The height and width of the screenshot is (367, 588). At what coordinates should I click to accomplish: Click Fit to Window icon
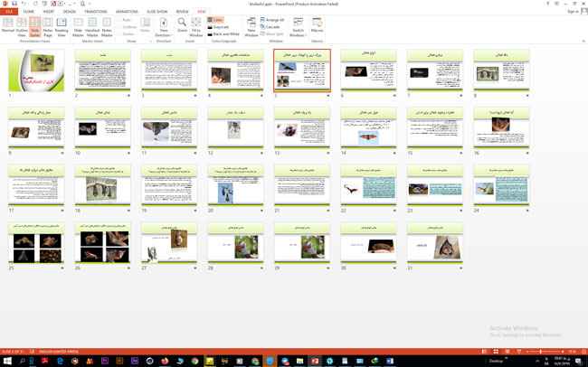(x=196, y=24)
